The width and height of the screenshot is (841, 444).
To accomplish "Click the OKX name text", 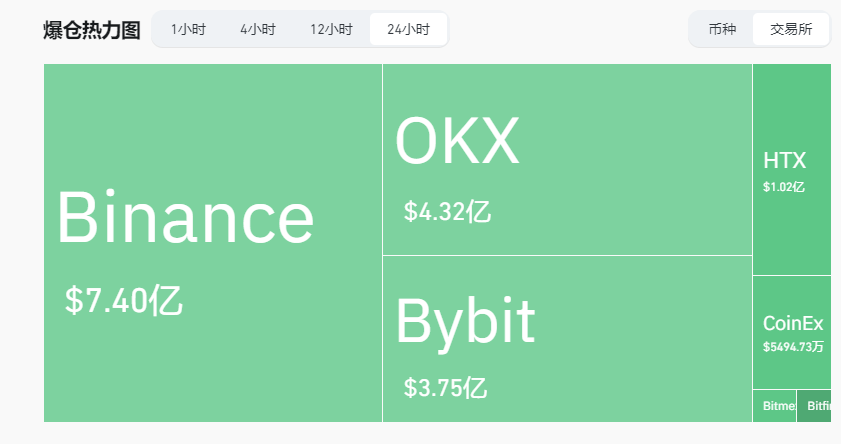I will [457, 141].
